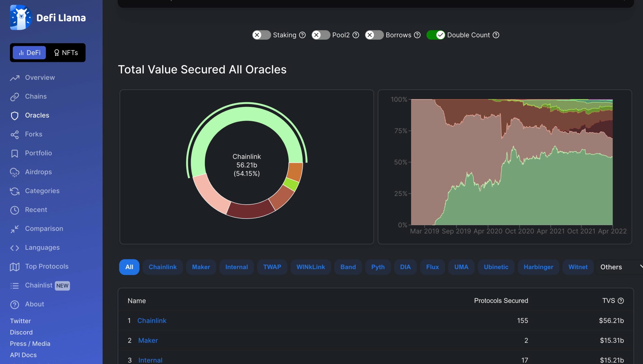
Task: Open the Twitter link in sidebar
Action: click(20, 321)
